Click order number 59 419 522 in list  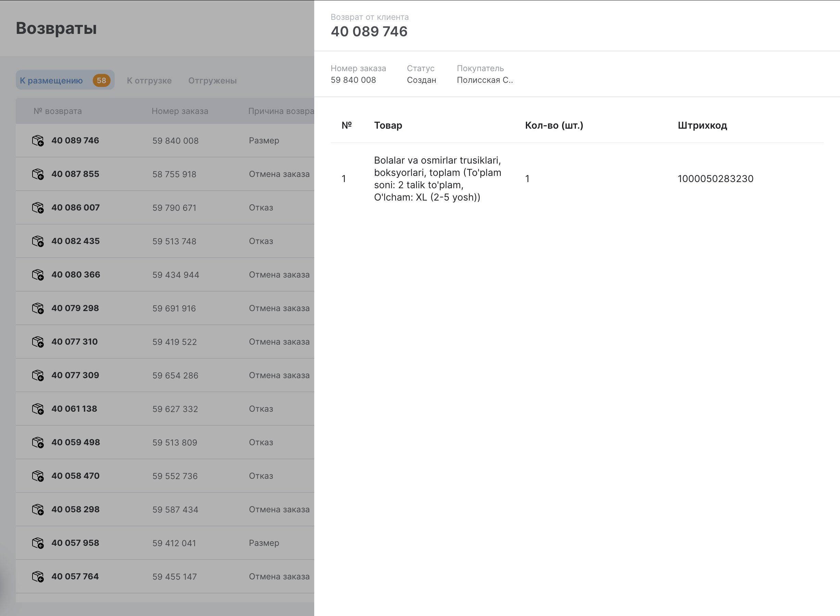point(175,342)
